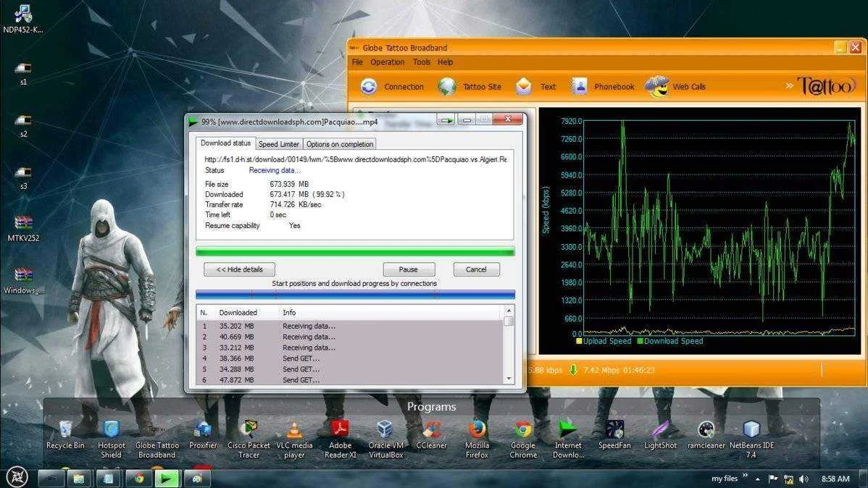Select connection row 2 with 40.669 MB
This screenshot has width=868, height=488.
(350, 337)
